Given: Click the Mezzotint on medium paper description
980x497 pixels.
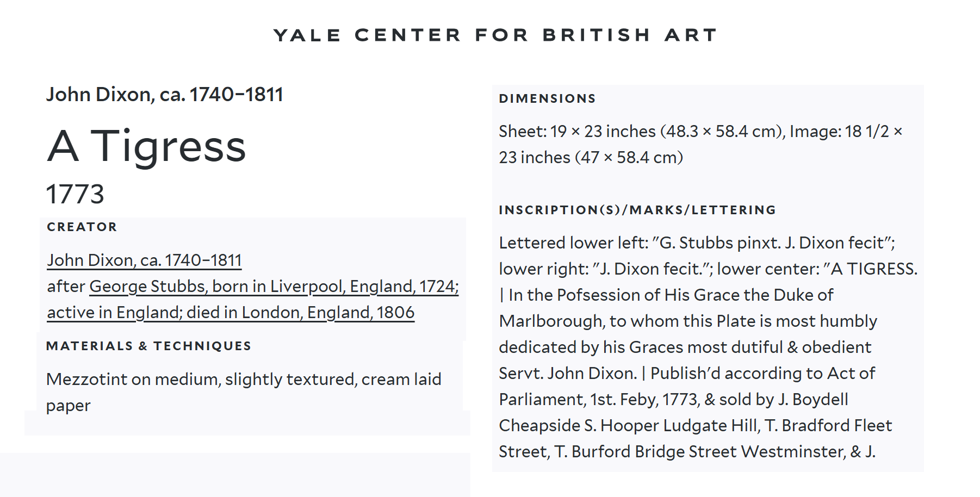Looking at the screenshot, I should (x=244, y=392).
